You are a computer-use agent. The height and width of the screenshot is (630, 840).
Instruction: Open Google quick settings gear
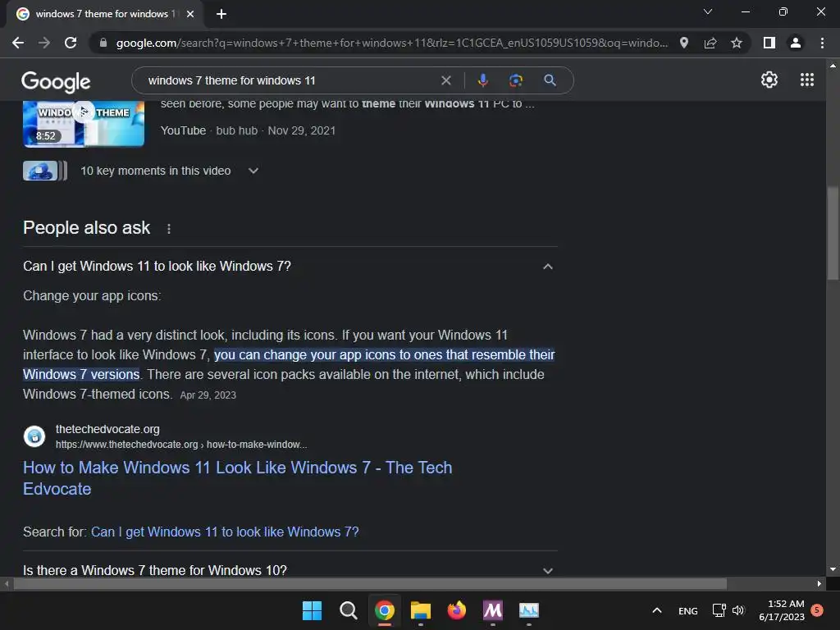[769, 80]
